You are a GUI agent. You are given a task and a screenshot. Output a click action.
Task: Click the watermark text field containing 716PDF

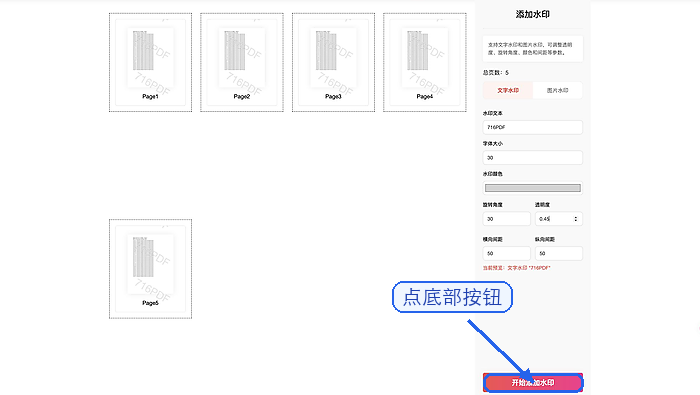(533, 127)
